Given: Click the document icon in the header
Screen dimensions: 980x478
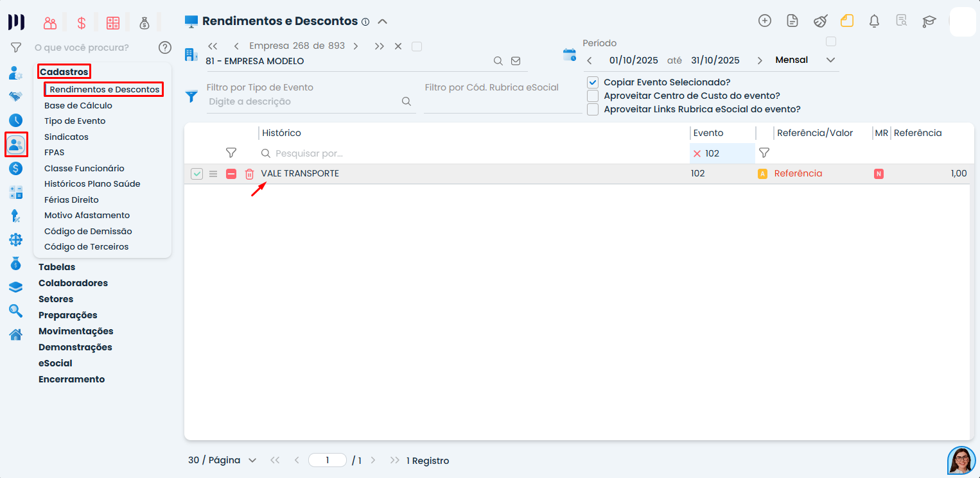Looking at the screenshot, I should [x=792, y=21].
